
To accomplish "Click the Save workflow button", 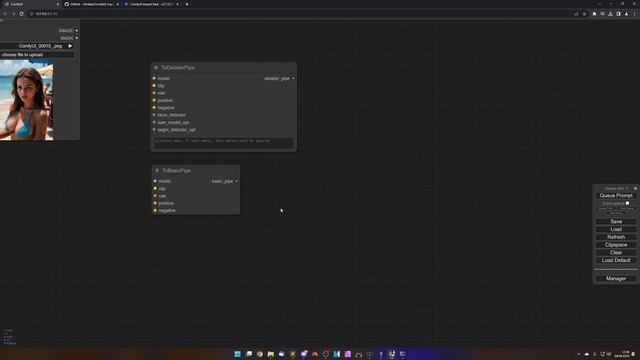I will click(616, 222).
